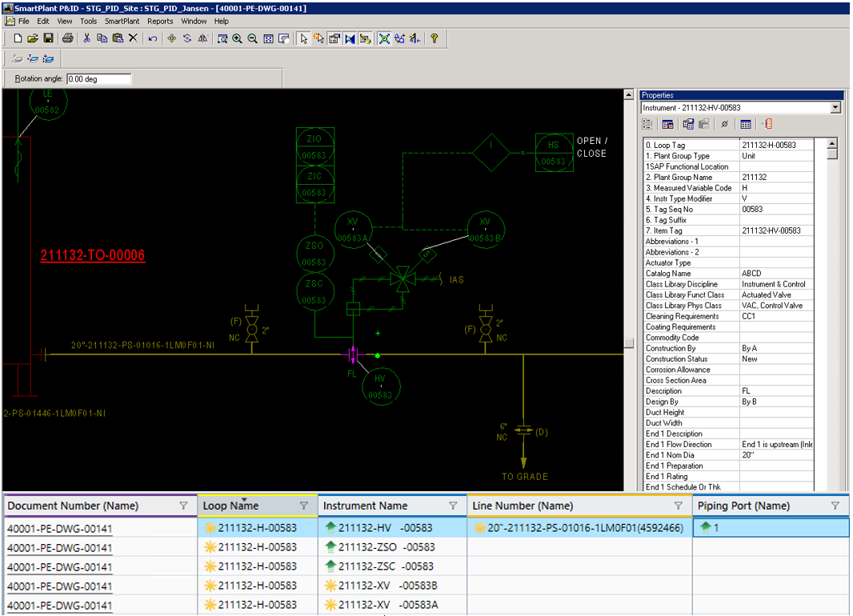This screenshot has width=853, height=616.
Task: Click the 211132-TO-00006 equipment label
Action: 93,256
